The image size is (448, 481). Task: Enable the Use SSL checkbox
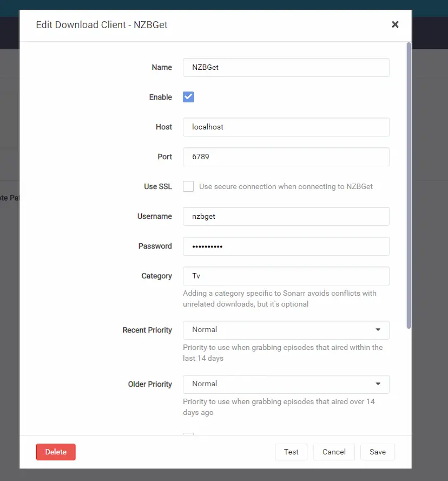(188, 186)
